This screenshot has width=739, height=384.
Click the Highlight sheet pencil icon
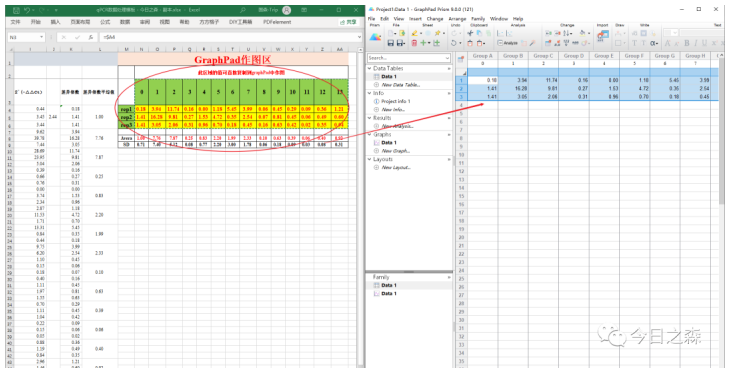414,33
